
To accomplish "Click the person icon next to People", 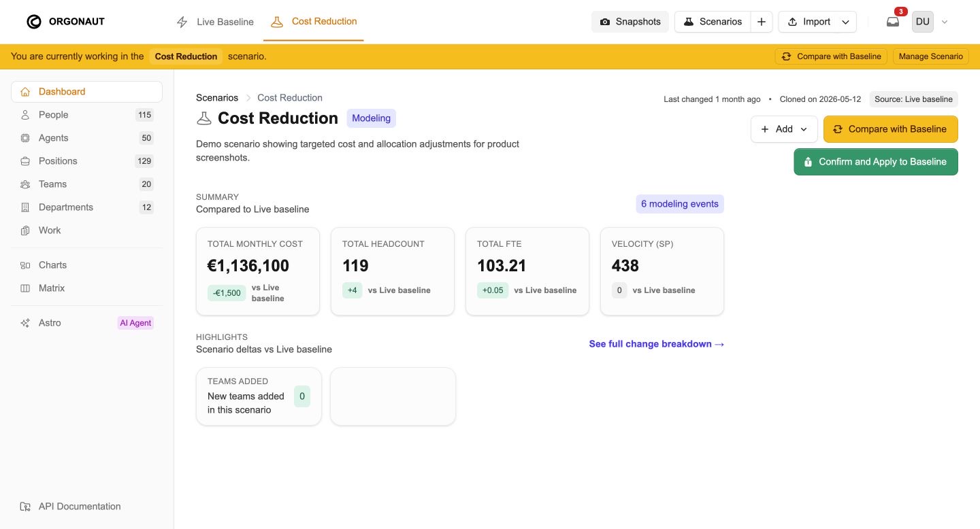I will pos(25,115).
